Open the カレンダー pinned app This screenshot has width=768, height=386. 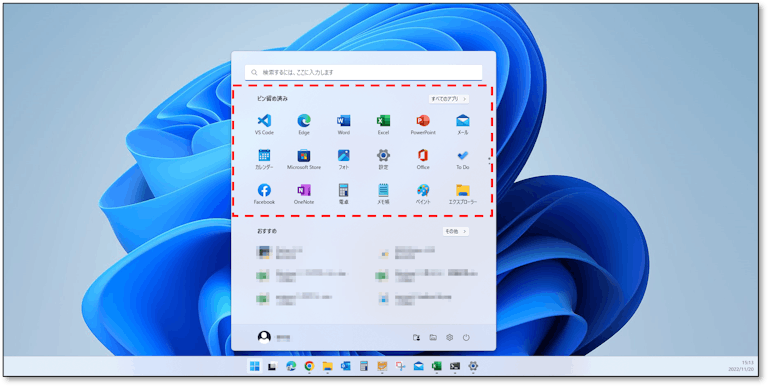(264, 159)
